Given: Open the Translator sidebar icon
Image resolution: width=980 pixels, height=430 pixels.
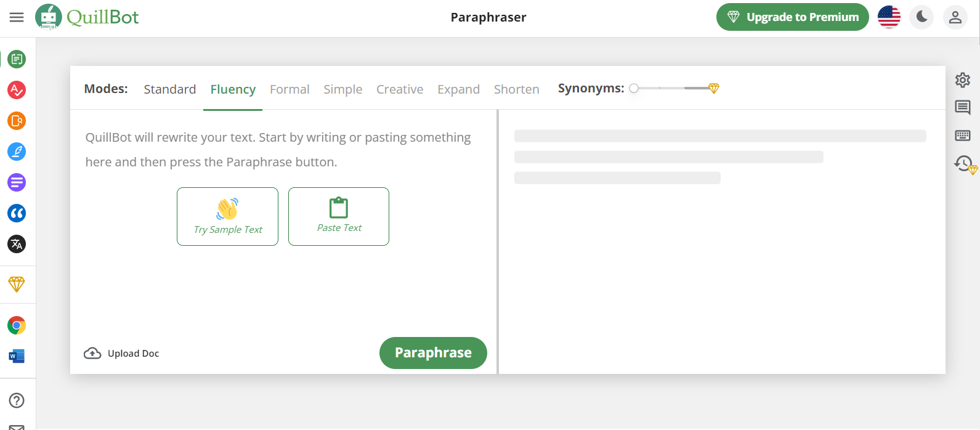Looking at the screenshot, I should [17, 244].
